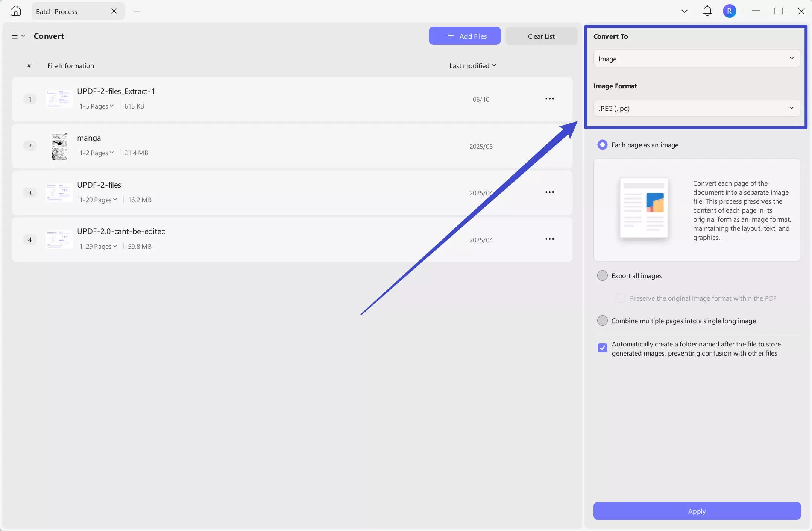Change Last modified sort order
This screenshot has height=531, width=812.
(472, 66)
